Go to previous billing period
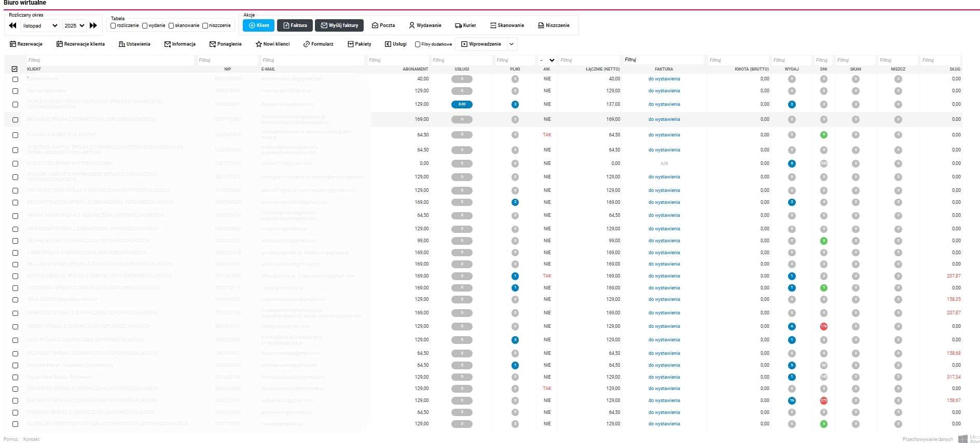980x443 pixels. tap(13, 25)
